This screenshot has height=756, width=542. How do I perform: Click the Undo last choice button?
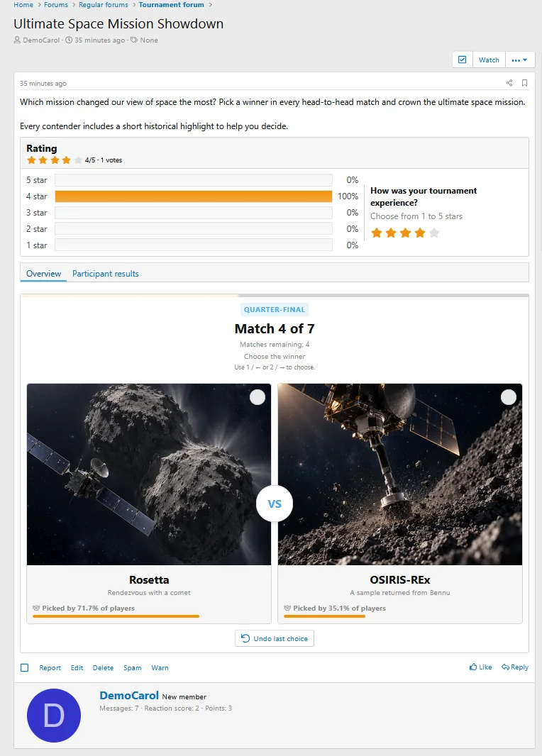point(275,638)
